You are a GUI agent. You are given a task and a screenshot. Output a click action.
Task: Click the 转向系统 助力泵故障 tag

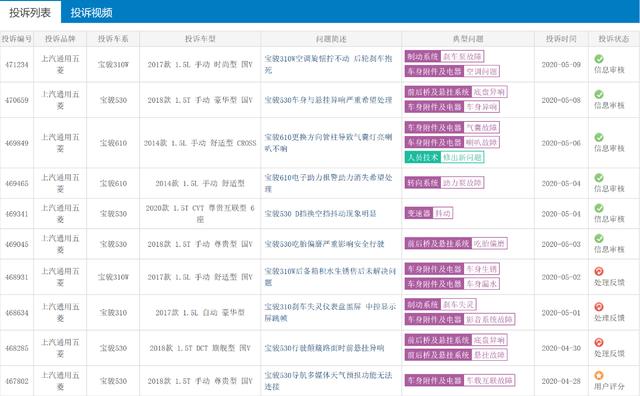pyautogui.click(x=444, y=182)
